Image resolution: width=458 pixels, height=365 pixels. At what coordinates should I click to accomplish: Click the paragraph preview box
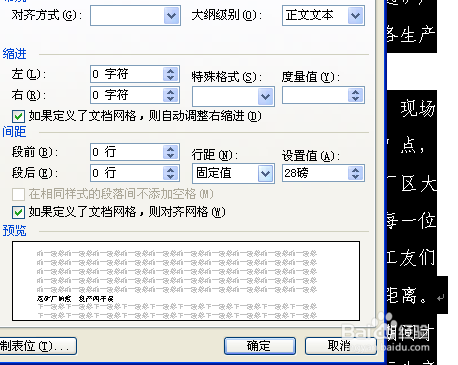186,281
